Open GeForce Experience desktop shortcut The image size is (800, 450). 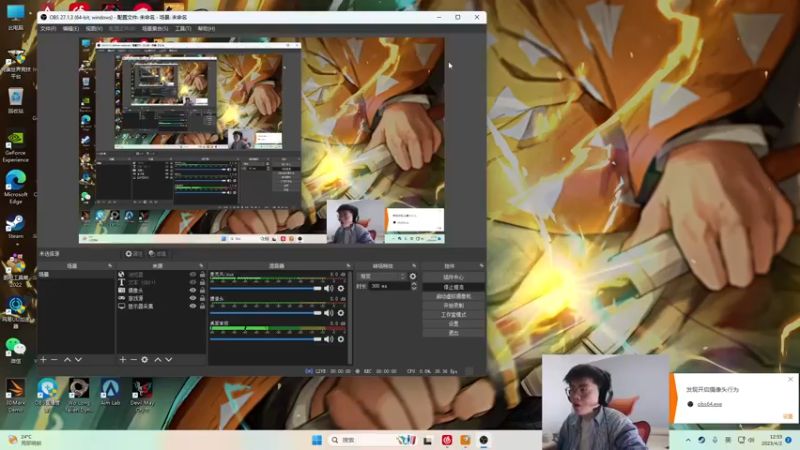tap(16, 146)
